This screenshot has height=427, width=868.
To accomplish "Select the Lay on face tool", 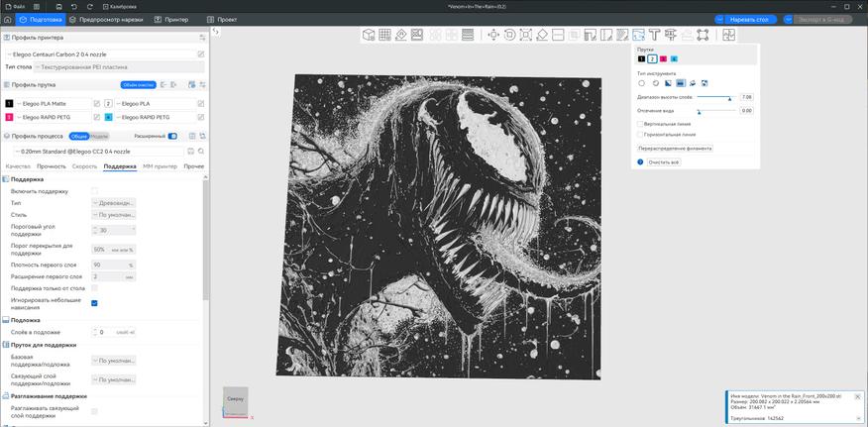I will pos(542,36).
